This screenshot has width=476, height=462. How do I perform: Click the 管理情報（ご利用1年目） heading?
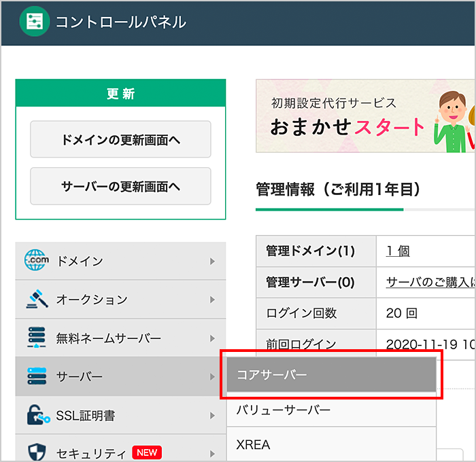tap(338, 190)
